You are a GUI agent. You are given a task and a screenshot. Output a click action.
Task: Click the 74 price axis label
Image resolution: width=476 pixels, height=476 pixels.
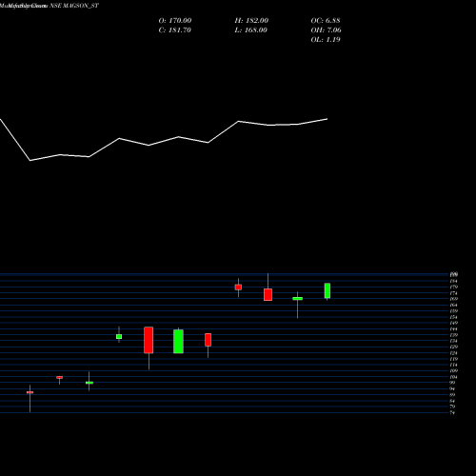click(x=452, y=412)
